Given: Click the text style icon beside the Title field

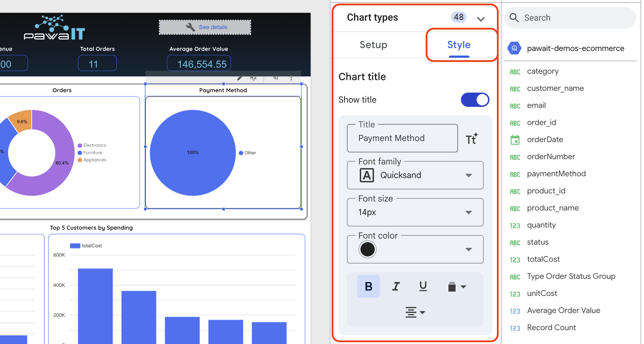Looking at the screenshot, I should tap(472, 139).
